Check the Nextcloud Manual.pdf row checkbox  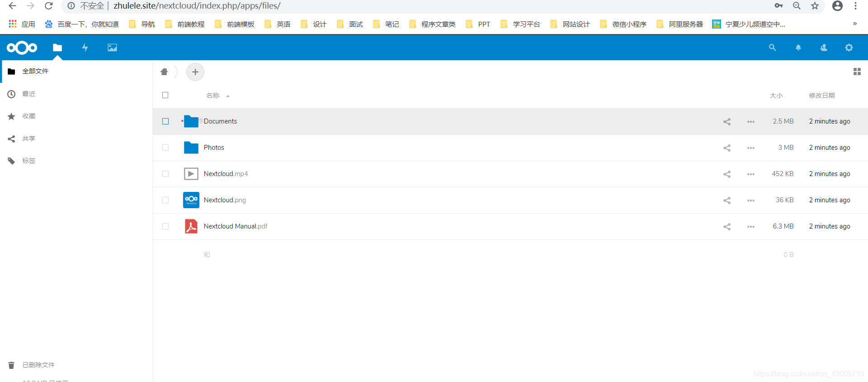(x=165, y=226)
